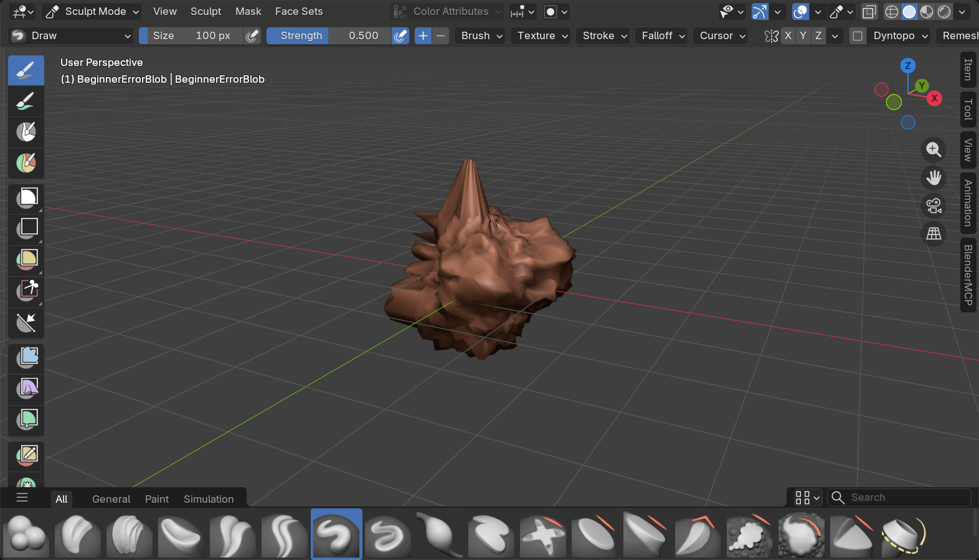
Task: Choose the highlighted Draw brush thumbnail
Action: (336, 534)
